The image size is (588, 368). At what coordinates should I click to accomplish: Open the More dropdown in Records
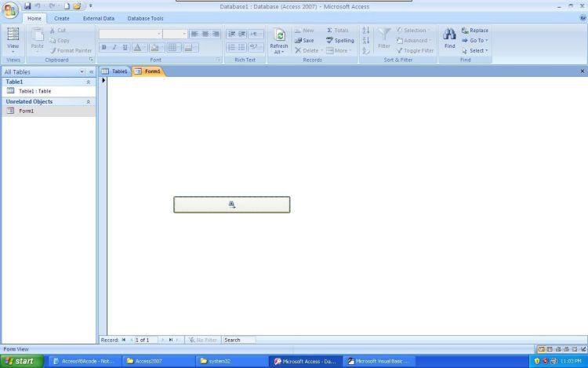(x=339, y=51)
